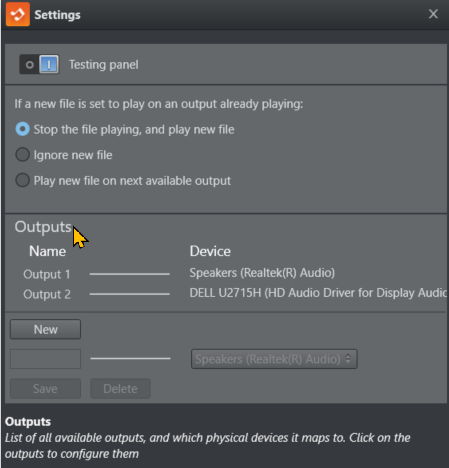The height and width of the screenshot is (468, 449).
Task: Select Play new file on next available output
Action: 22,180
